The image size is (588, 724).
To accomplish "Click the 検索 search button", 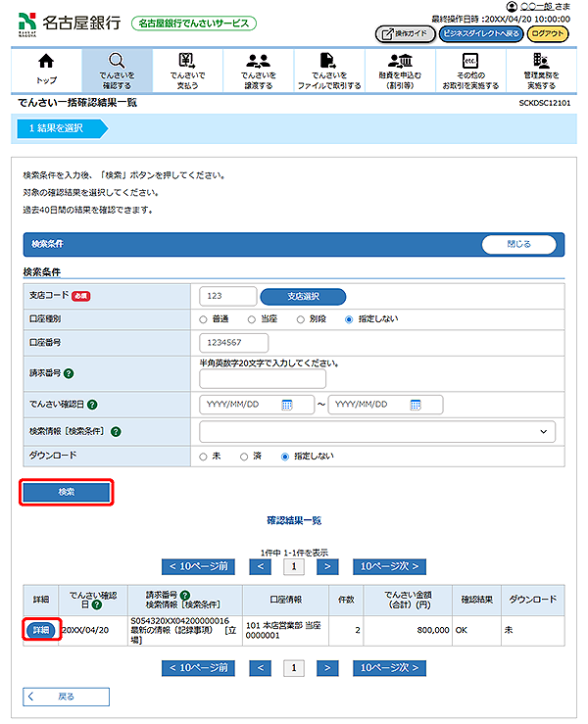I will [67, 492].
